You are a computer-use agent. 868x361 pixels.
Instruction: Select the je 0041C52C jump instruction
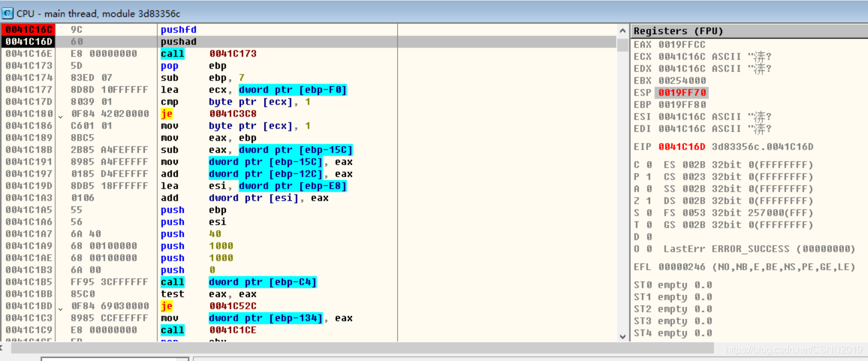tap(208, 306)
